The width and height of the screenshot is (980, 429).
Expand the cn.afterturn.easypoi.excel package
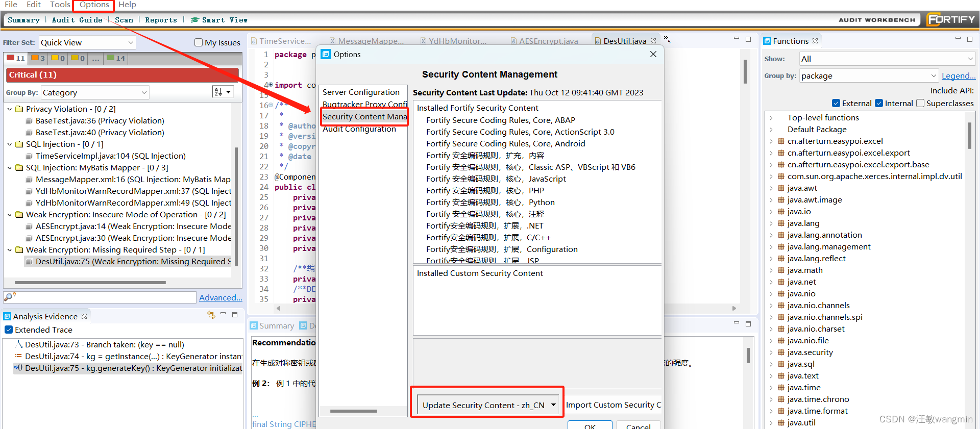pos(771,141)
